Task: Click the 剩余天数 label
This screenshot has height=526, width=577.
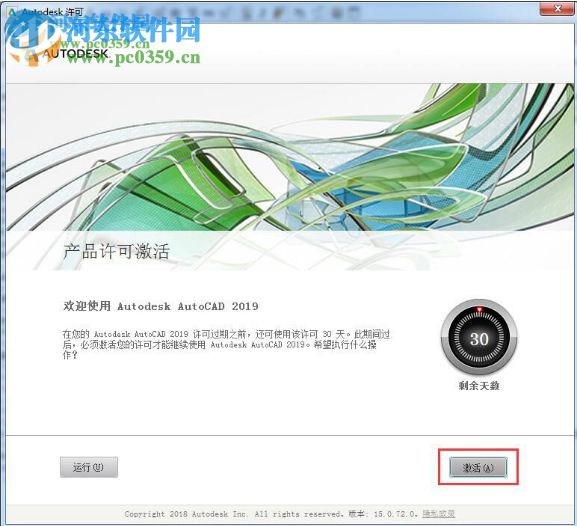Action: tap(479, 385)
